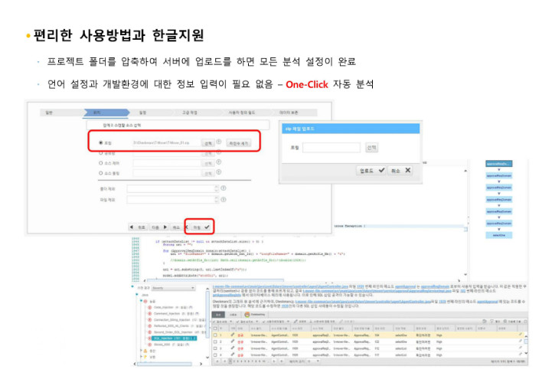The image size is (555, 392).
Task: Tick the checkbox for result row 3
Action: pyautogui.click(x=215, y=348)
